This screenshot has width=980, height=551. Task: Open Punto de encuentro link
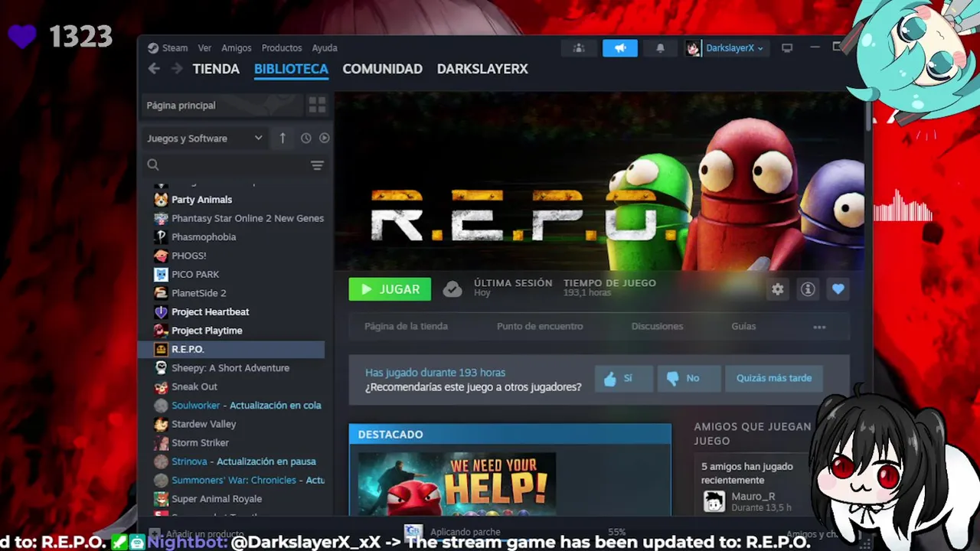click(x=540, y=327)
